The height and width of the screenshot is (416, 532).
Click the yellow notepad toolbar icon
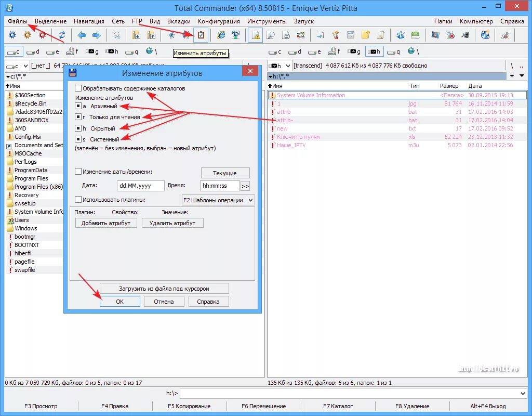[x=365, y=35]
